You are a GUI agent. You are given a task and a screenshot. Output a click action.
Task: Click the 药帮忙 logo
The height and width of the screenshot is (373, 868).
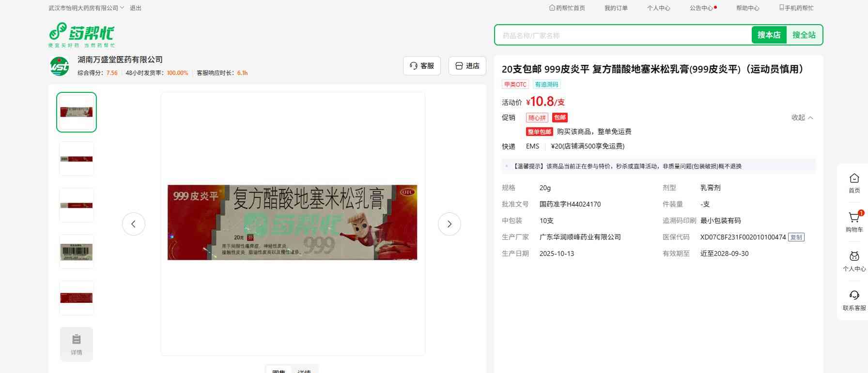click(x=81, y=35)
